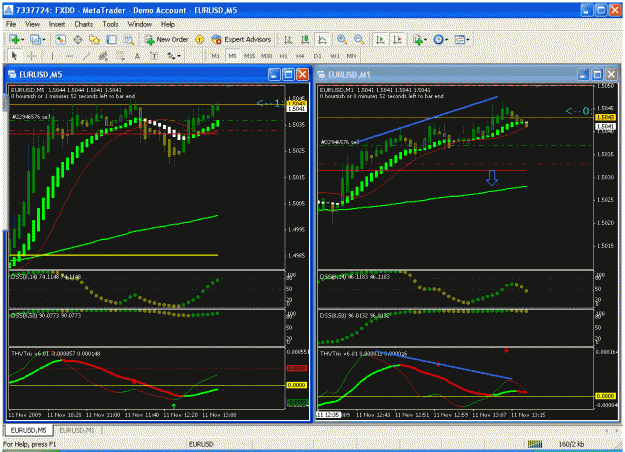Open the New Chart dropdown
Screen dimensions: 625x452
(17, 39)
